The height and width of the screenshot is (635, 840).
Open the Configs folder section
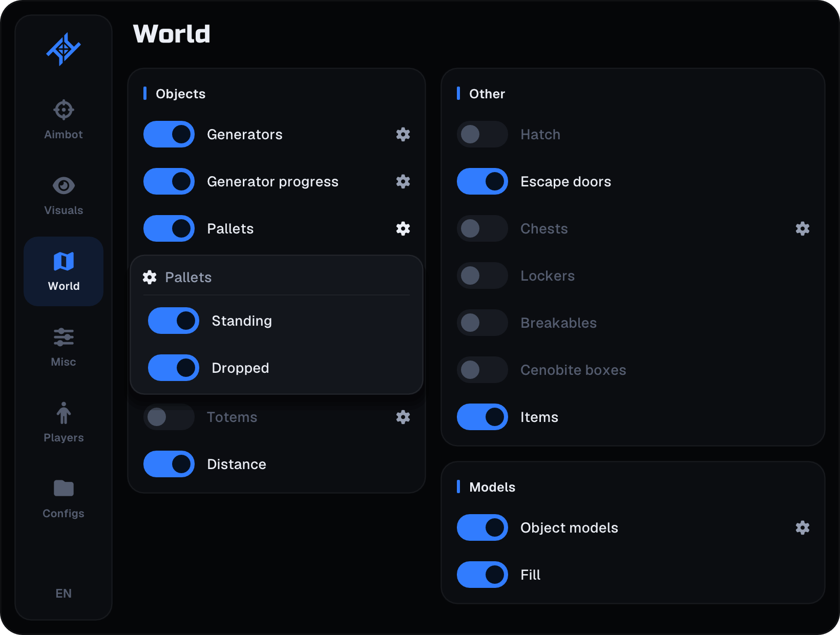(x=64, y=499)
